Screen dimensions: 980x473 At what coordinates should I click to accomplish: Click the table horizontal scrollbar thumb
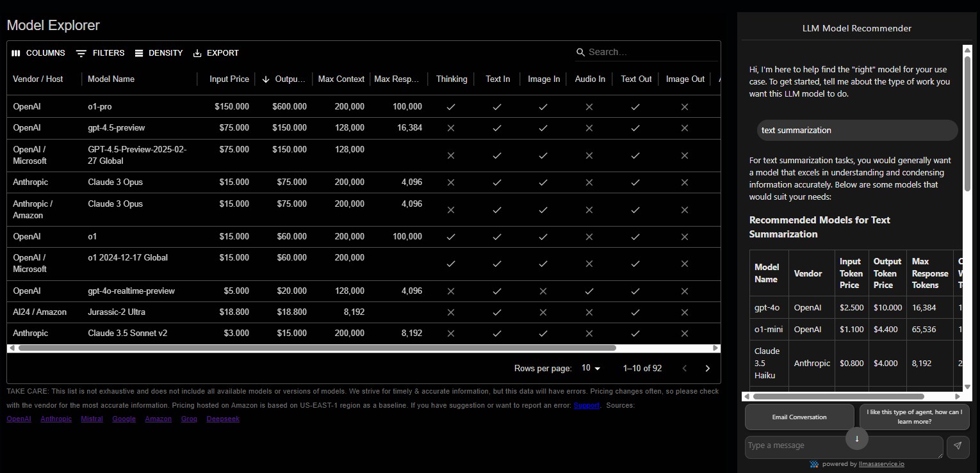tap(317, 348)
